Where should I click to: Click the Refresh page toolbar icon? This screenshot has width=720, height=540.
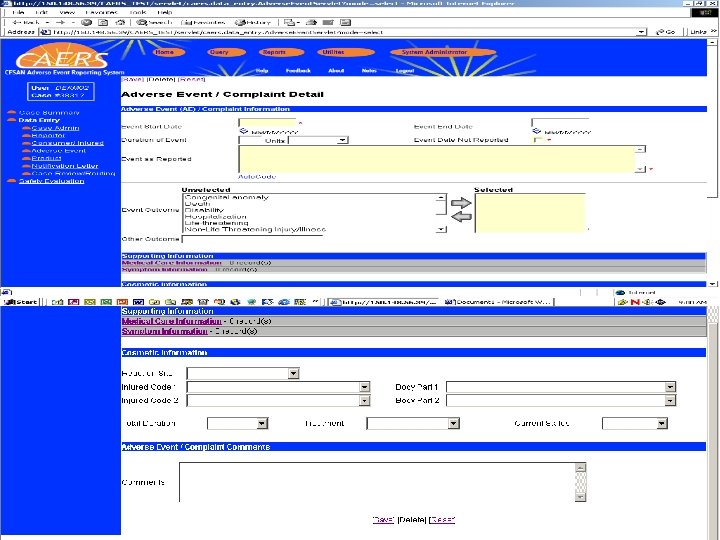pyautogui.click(x=103, y=22)
